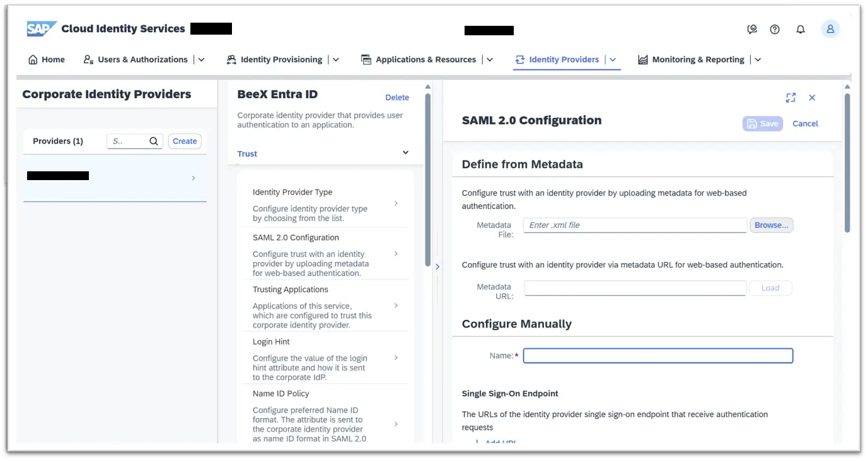Click the Configure Manually heading
Screen dimensions: 868x461
coord(517,324)
